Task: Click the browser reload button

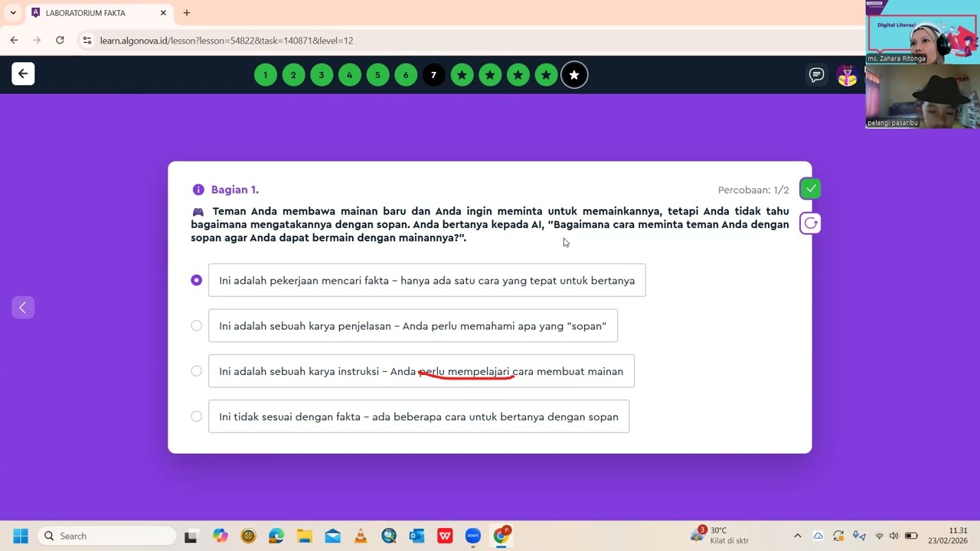Action: point(60,41)
